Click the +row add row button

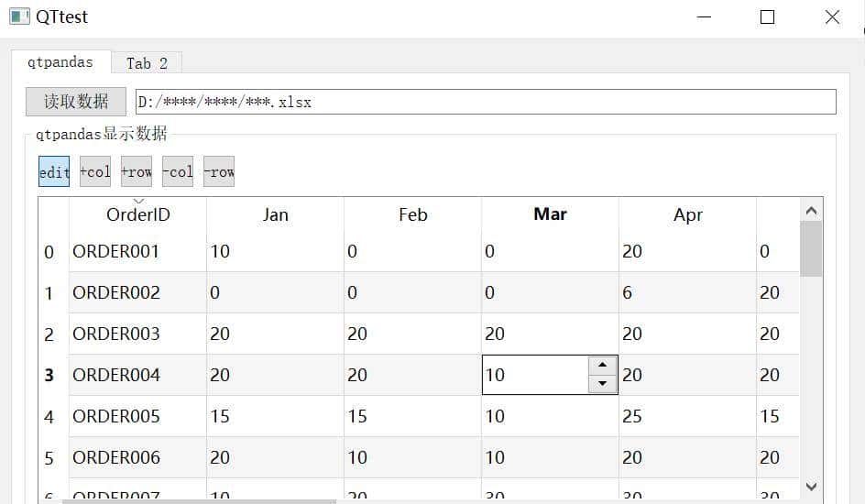pos(137,171)
